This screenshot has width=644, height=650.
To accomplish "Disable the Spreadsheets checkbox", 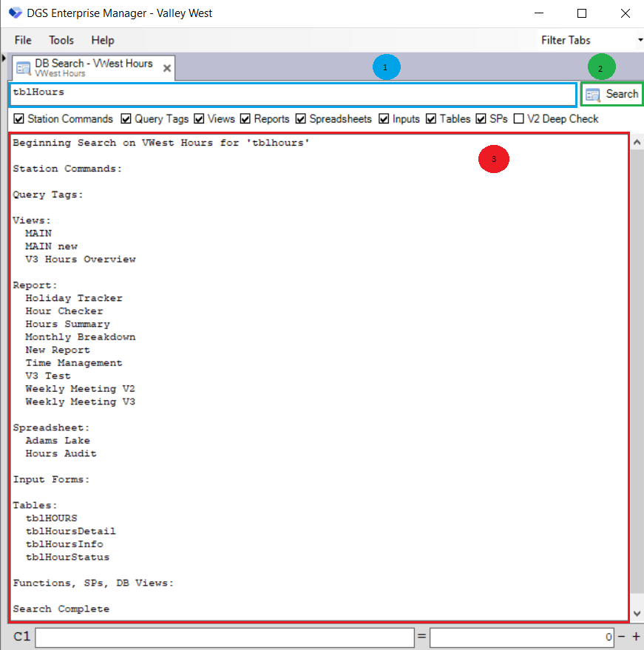I will [300, 119].
